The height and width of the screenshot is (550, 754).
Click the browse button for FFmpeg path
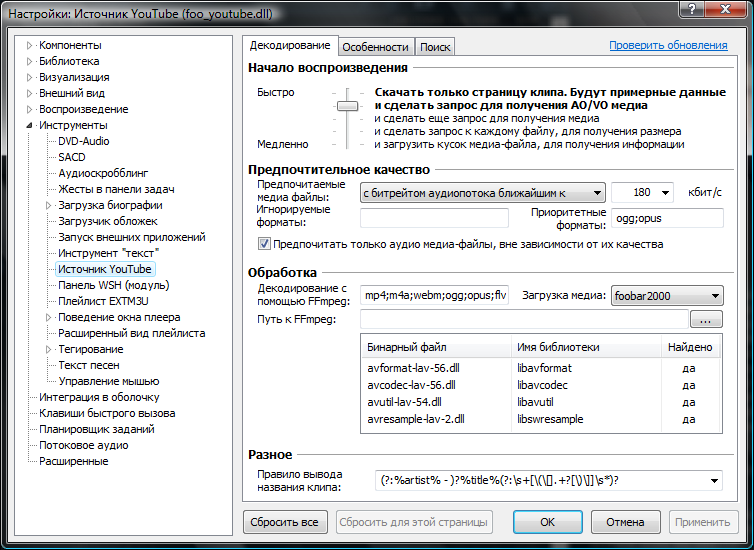pyautogui.click(x=706, y=320)
